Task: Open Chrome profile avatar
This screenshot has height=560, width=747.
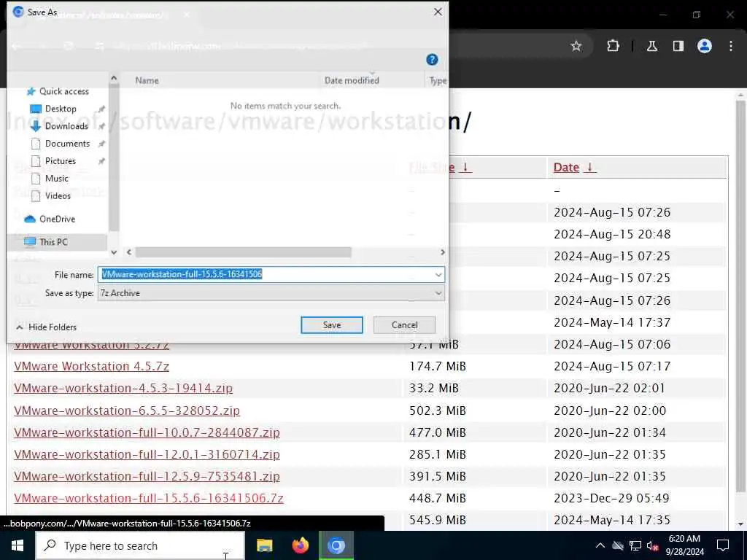Action: coord(704,46)
